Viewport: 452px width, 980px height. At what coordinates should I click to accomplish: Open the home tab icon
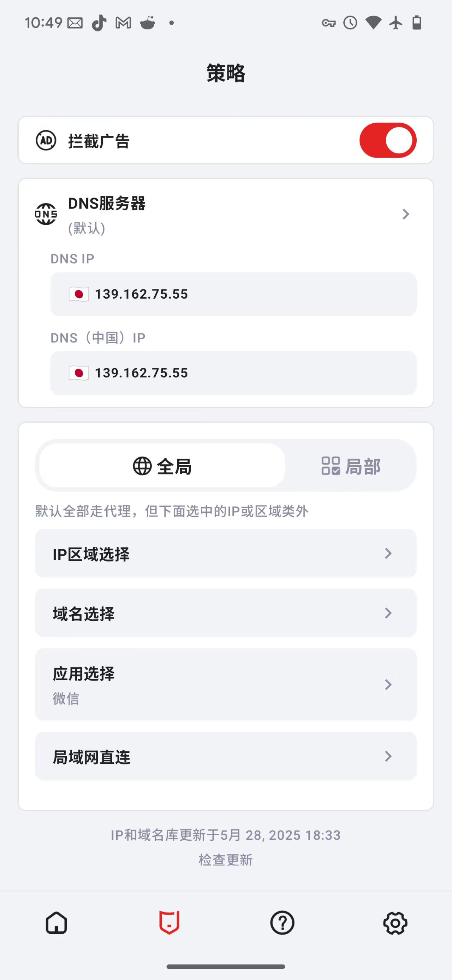tap(56, 922)
